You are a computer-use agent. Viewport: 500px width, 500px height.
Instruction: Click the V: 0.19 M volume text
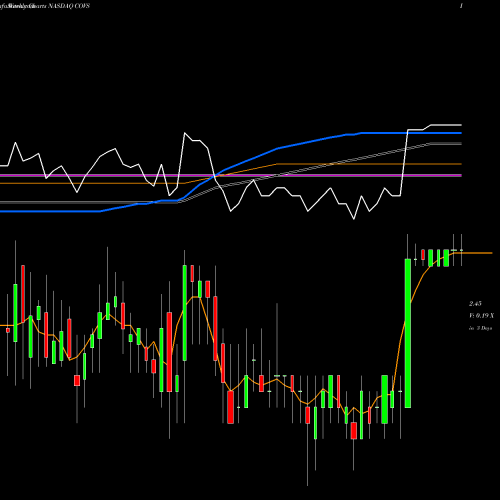click(x=481, y=315)
